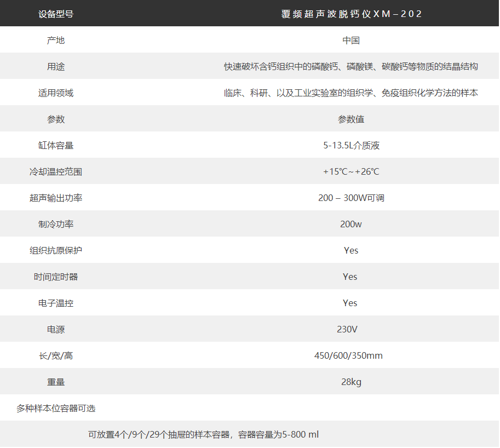Click the weight value "28kg"
The image size is (500, 448).
coord(352,382)
